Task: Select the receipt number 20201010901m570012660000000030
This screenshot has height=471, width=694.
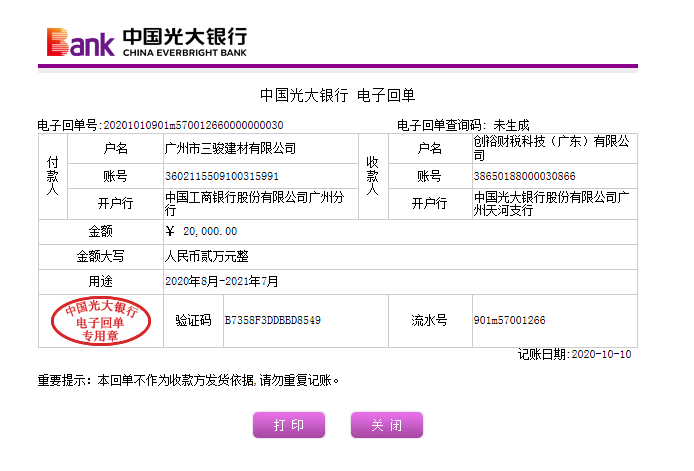Action: tap(193, 125)
